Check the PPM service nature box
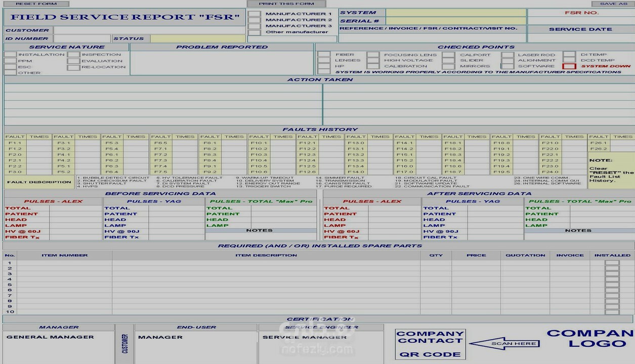 pos(10,61)
